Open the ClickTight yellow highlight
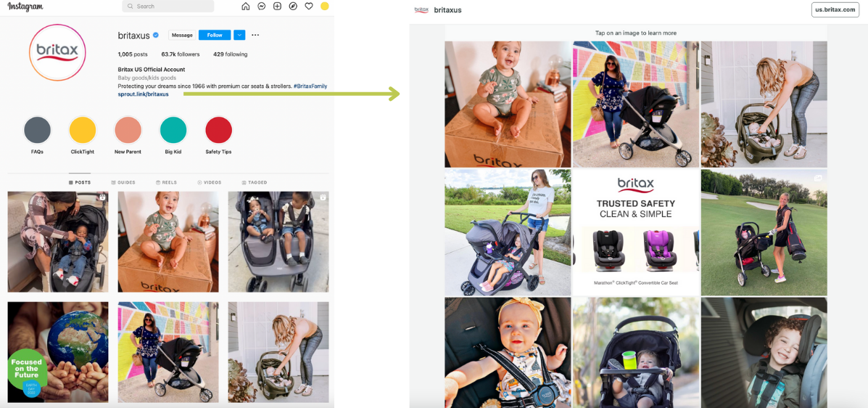This screenshot has width=868, height=408. click(x=83, y=130)
